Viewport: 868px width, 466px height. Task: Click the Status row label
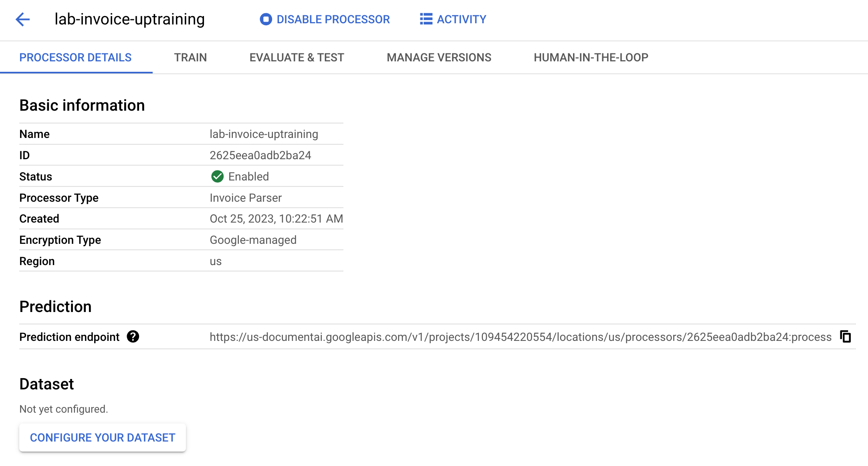(x=36, y=176)
